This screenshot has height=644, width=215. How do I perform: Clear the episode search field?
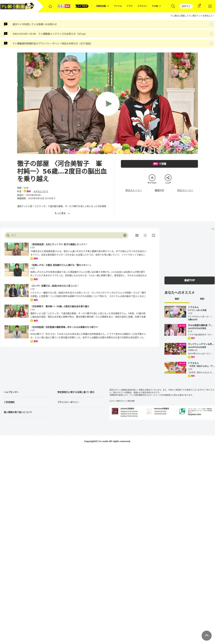(x=125, y=235)
